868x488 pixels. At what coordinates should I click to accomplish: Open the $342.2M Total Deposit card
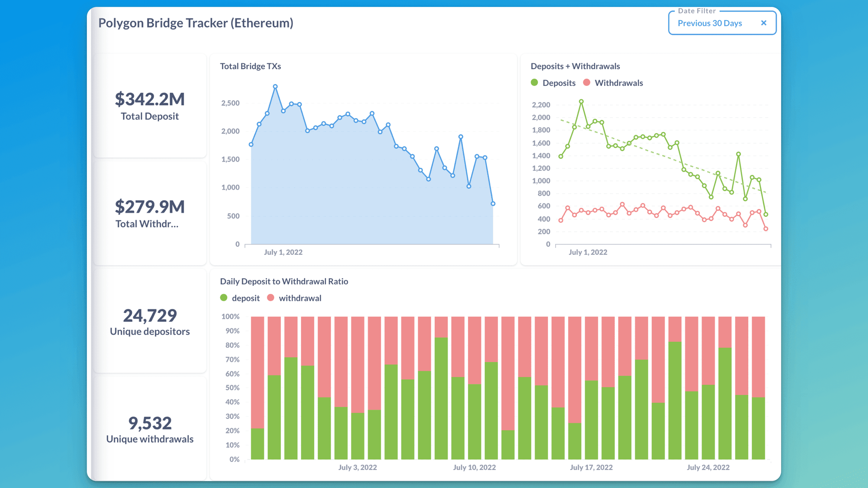click(x=150, y=106)
